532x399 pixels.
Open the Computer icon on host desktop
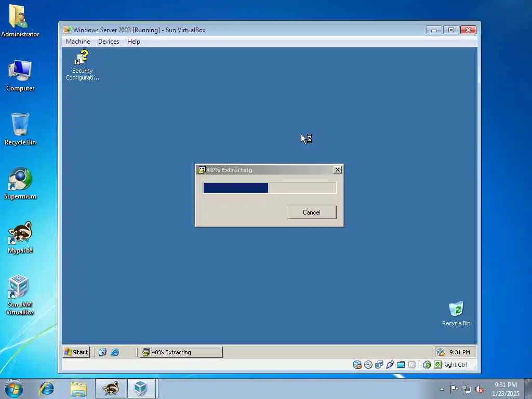click(20, 75)
